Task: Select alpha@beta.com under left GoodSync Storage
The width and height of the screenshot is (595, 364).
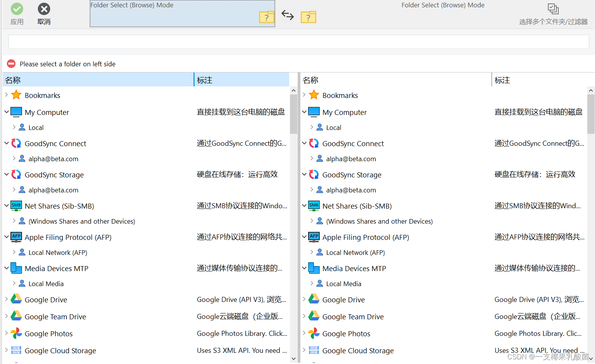Action: (x=53, y=190)
